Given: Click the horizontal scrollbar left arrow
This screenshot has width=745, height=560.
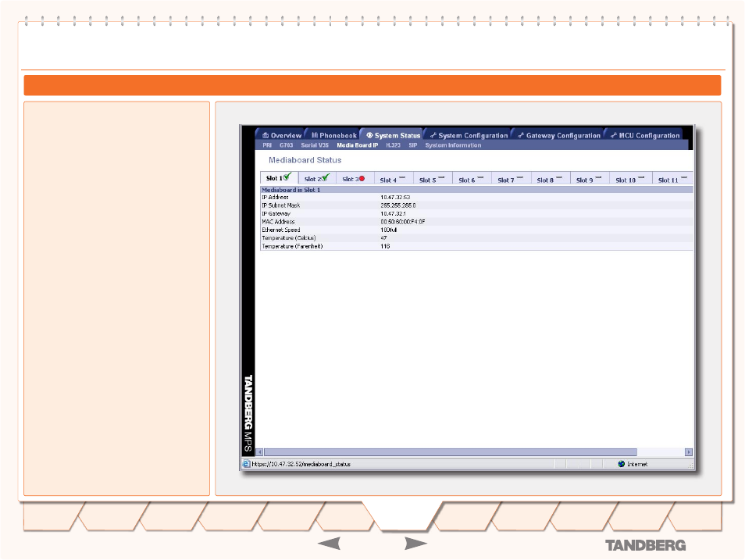Looking at the screenshot, I should [259, 452].
